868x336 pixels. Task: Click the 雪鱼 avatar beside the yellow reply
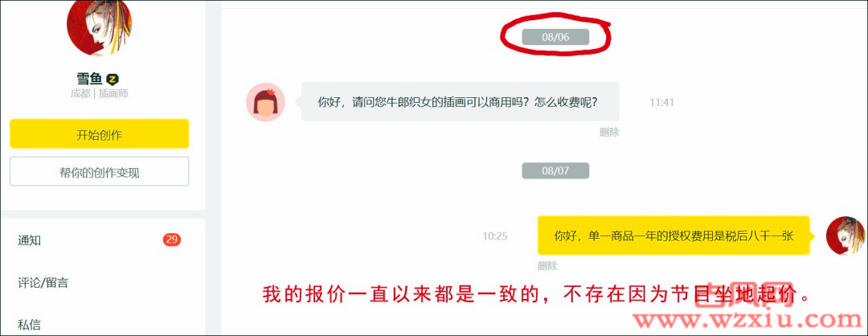coord(845,236)
